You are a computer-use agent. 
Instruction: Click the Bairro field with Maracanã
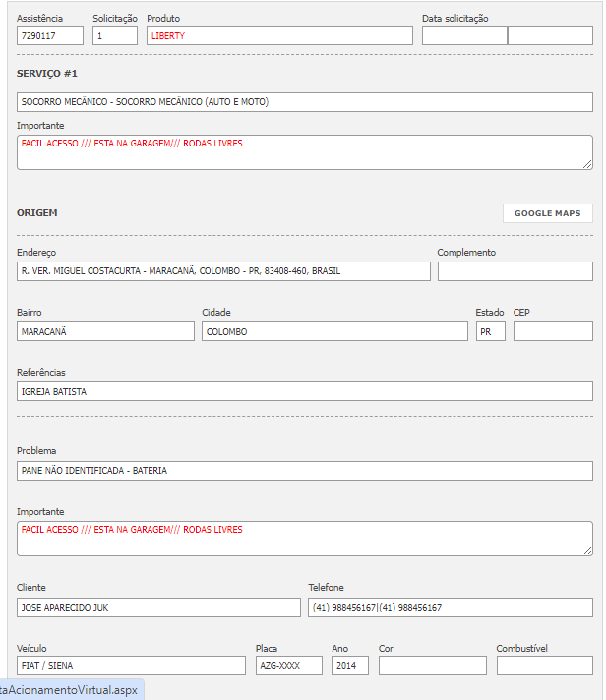pyautogui.click(x=105, y=331)
